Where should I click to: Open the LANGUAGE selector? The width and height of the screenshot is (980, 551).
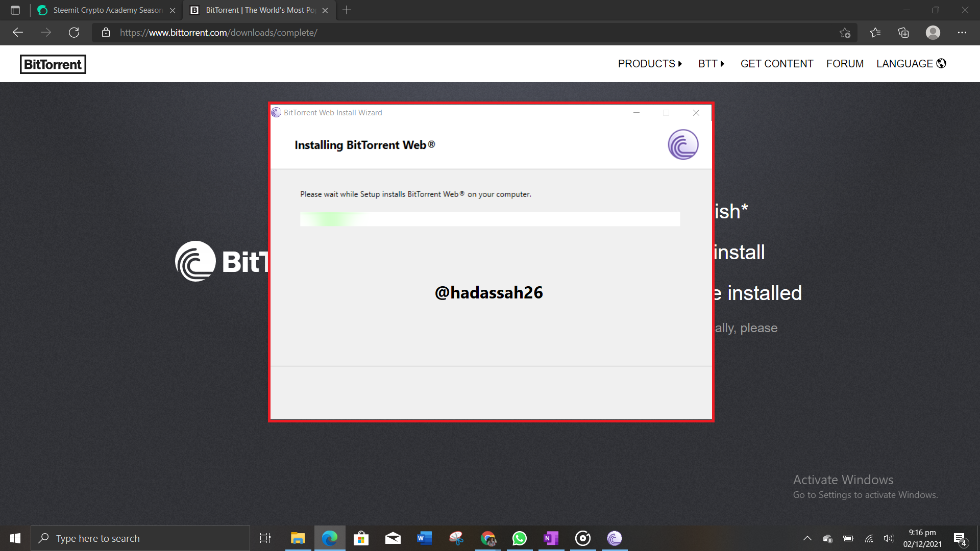(x=911, y=64)
